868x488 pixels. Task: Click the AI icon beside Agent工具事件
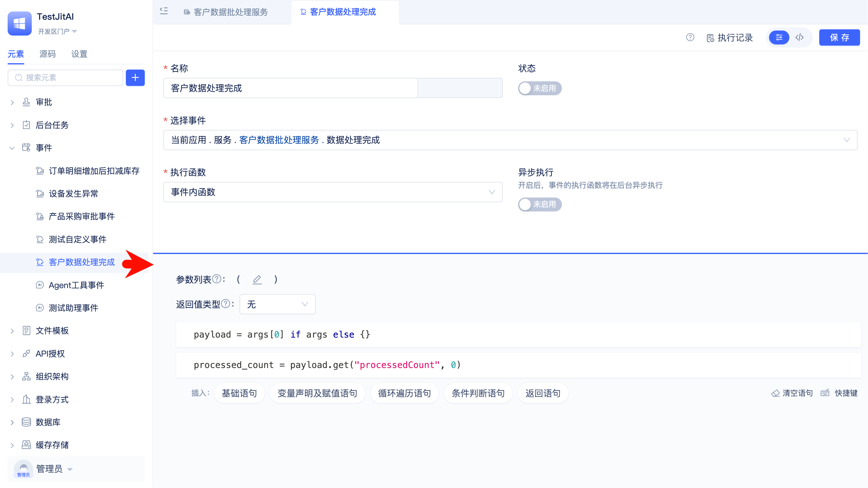pyautogui.click(x=40, y=285)
